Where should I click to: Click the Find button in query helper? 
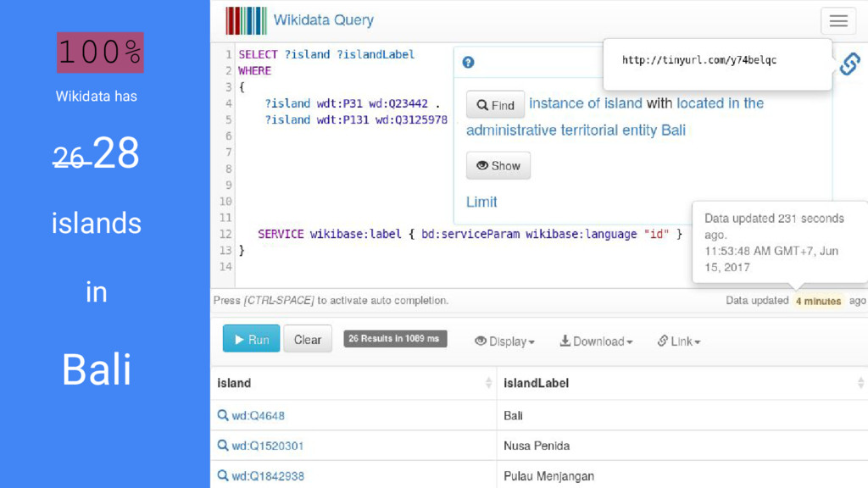(495, 104)
